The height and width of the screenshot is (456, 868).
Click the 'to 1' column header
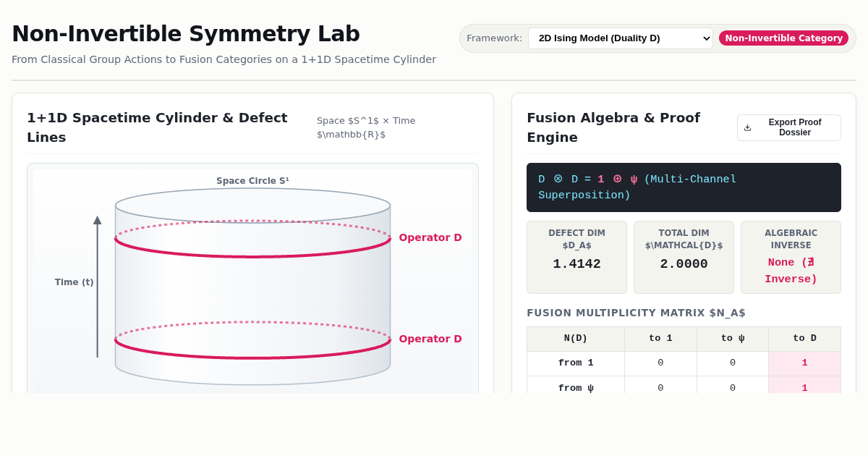pyautogui.click(x=660, y=339)
